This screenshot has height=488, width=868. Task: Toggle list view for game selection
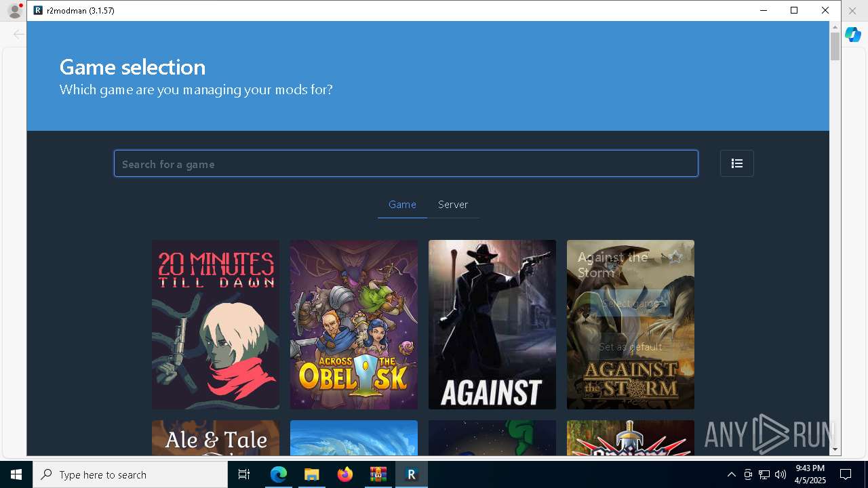(736, 163)
